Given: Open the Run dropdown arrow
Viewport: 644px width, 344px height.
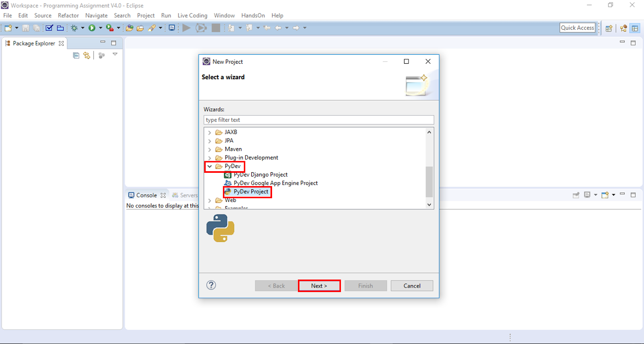Looking at the screenshot, I should point(100,28).
